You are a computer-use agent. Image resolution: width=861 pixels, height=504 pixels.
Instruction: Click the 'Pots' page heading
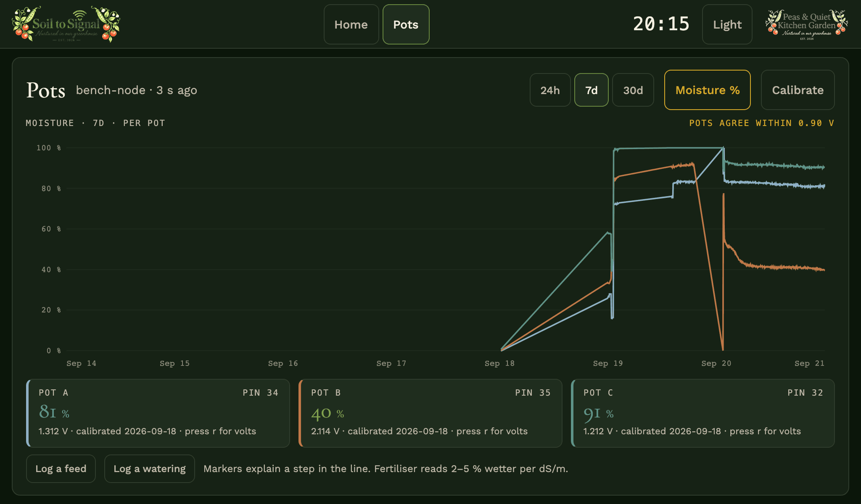tap(46, 90)
